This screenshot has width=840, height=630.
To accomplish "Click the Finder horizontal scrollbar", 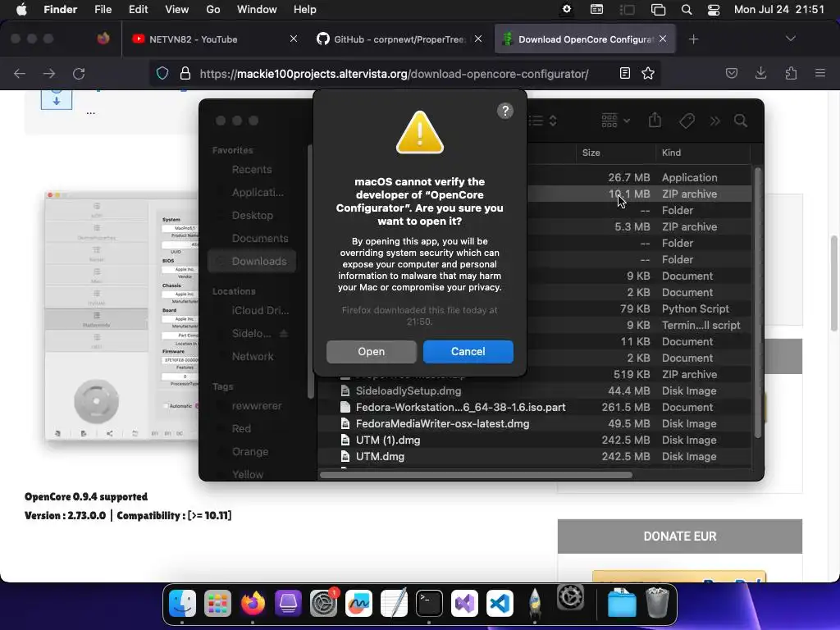I will [476, 475].
